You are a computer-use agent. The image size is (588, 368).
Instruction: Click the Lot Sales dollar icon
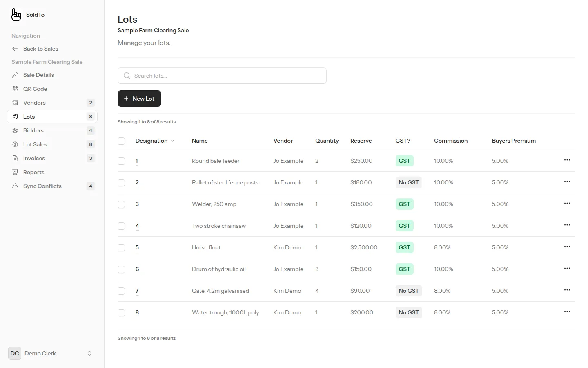coord(15,144)
